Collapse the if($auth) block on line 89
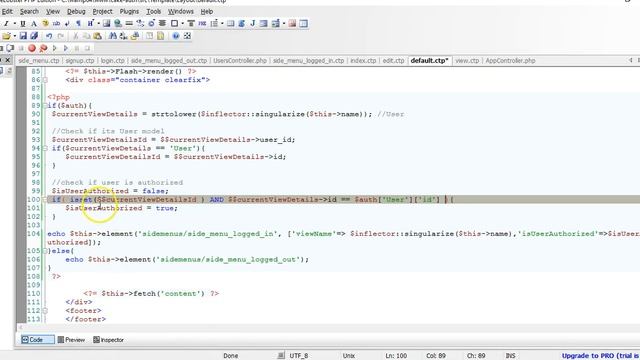Image resolution: width=640 pixels, height=360 pixels. coord(45,106)
